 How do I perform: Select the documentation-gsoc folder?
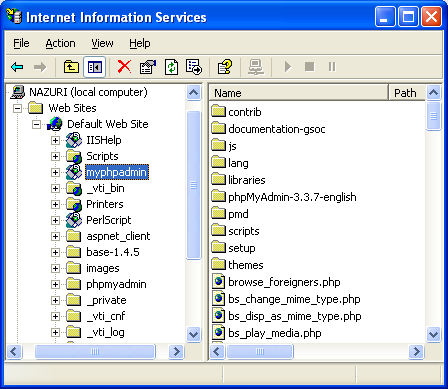click(268, 129)
